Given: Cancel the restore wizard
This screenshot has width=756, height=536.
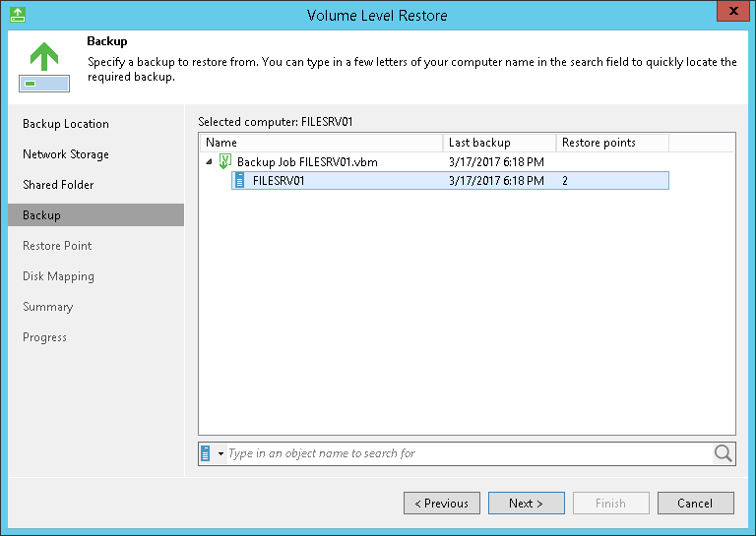Looking at the screenshot, I should tap(695, 504).
